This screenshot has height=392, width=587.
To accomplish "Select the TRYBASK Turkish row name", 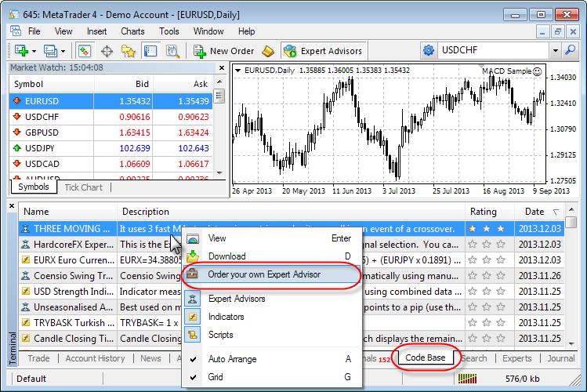I will click(x=74, y=323).
